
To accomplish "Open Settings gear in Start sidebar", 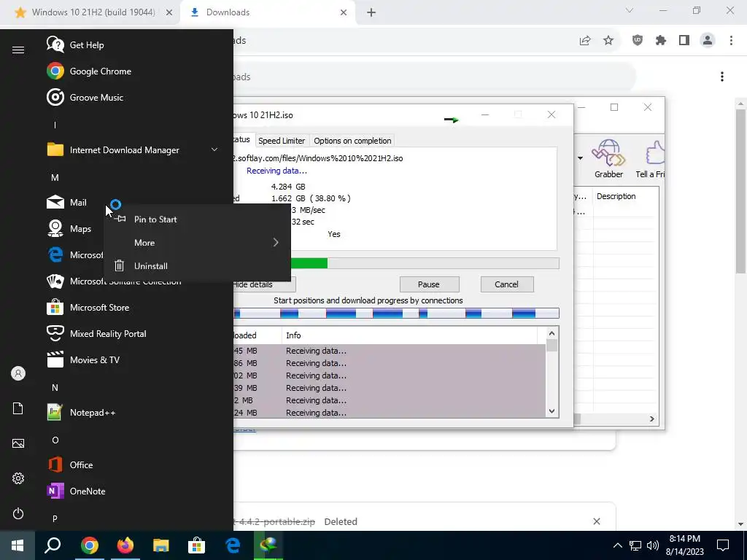I will [18, 478].
